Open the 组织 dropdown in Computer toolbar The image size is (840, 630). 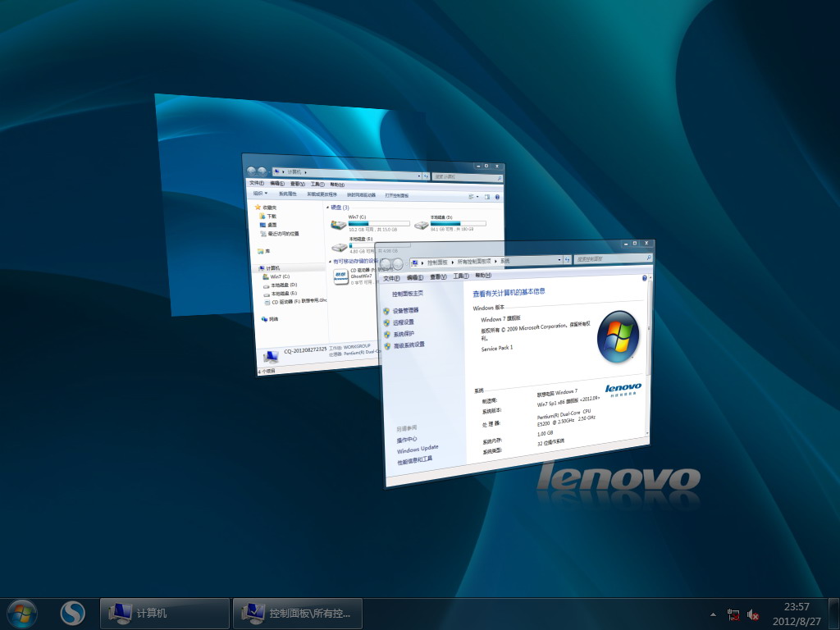pyautogui.click(x=260, y=194)
